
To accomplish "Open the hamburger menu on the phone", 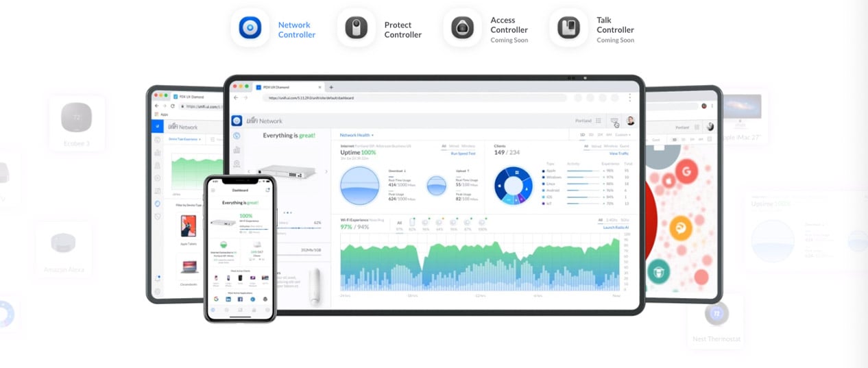I will pos(213,190).
